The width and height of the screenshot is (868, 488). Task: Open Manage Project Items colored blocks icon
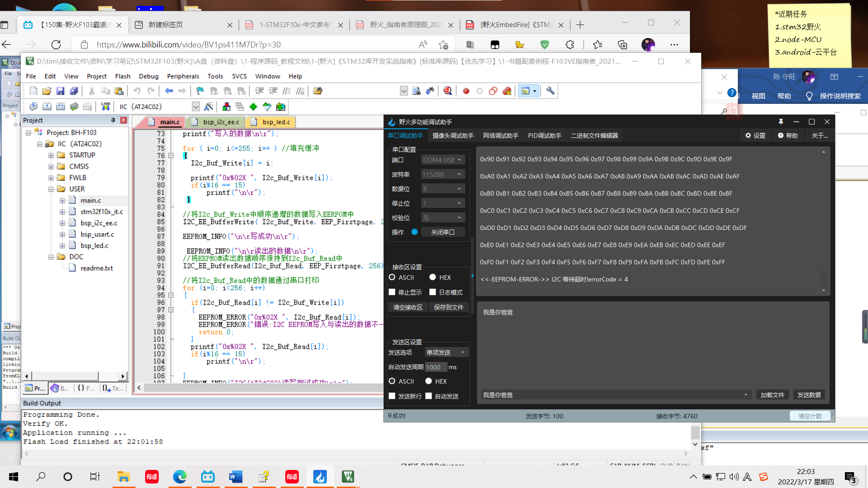226,107
